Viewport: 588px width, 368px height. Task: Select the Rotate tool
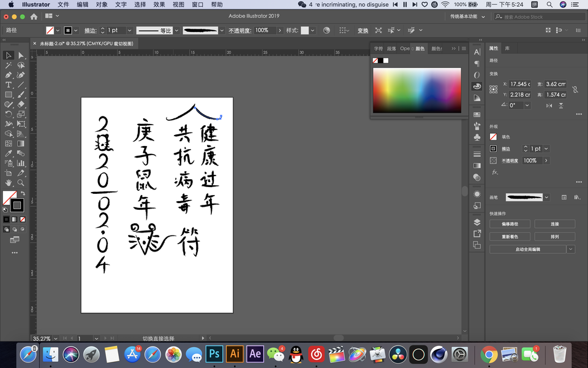click(8, 114)
